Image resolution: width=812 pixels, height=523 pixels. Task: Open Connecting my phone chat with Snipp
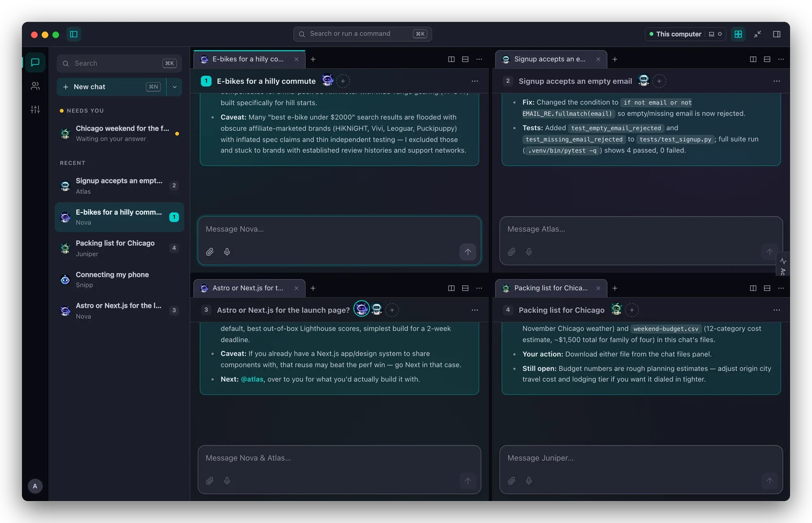[x=119, y=280]
